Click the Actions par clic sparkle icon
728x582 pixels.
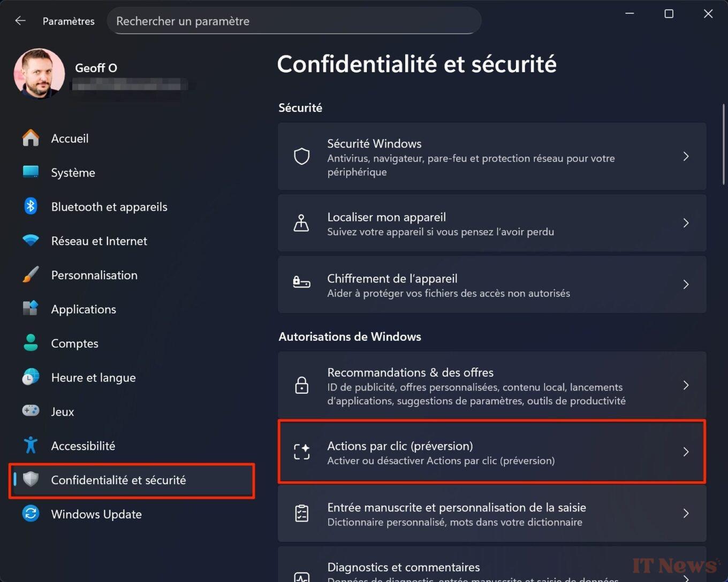(x=302, y=451)
